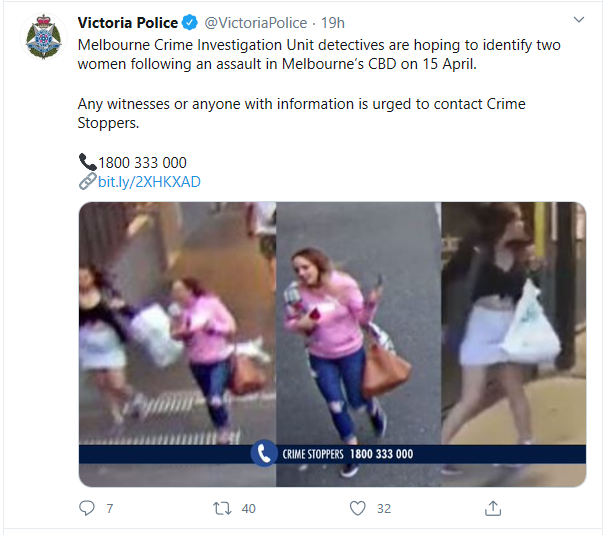Image resolution: width=613 pixels, height=535 pixels.
Task: View middle photo of woman in pink
Action: click(358, 344)
